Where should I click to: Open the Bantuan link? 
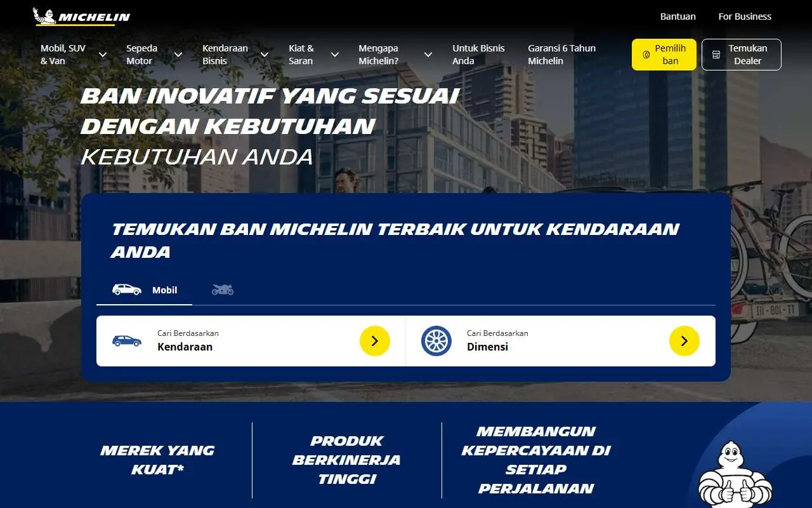point(678,17)
